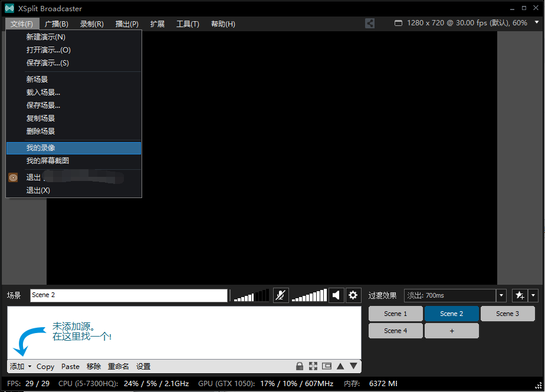Click the source layout rectangle icon
The width and height of the screenshot is (545, 392).
point(327,366)
